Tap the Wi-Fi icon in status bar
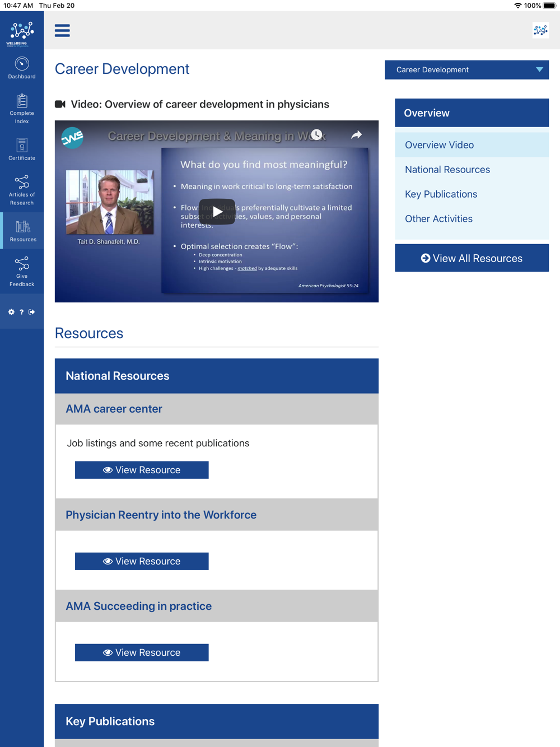This screenshot has width=560, height=747. point(517,6)
